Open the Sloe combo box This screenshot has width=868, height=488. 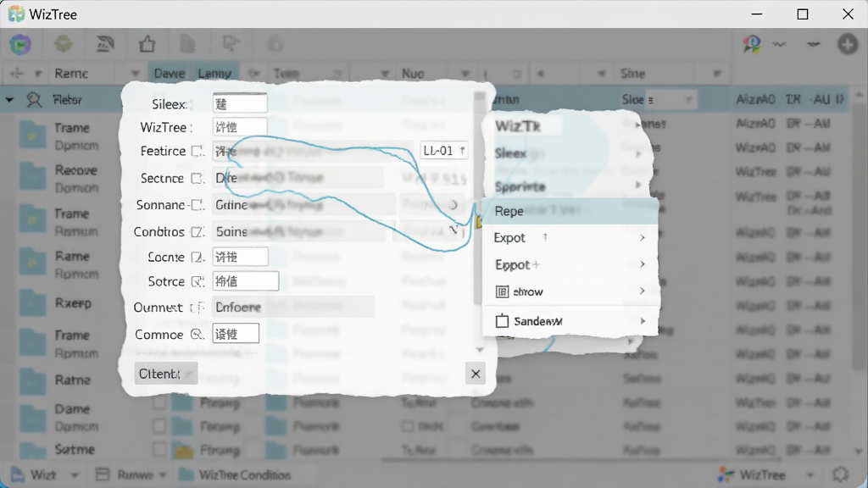[x=688, y=100]
